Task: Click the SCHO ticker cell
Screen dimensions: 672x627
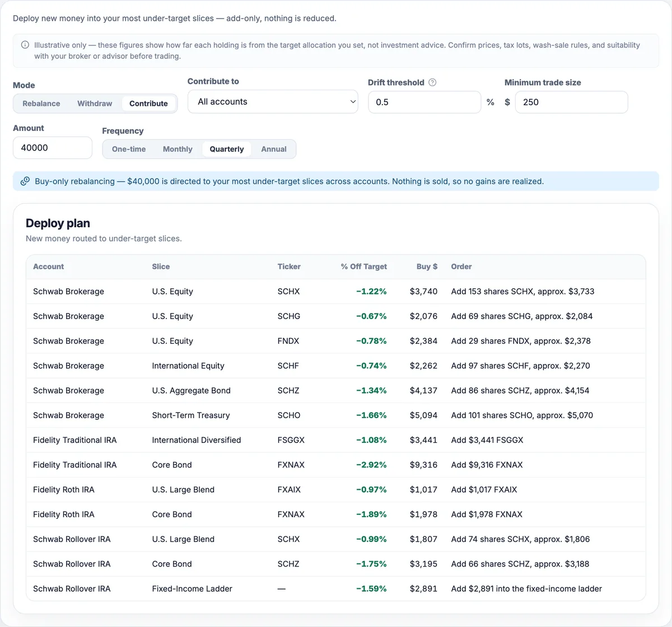Action: pos(289,415)
